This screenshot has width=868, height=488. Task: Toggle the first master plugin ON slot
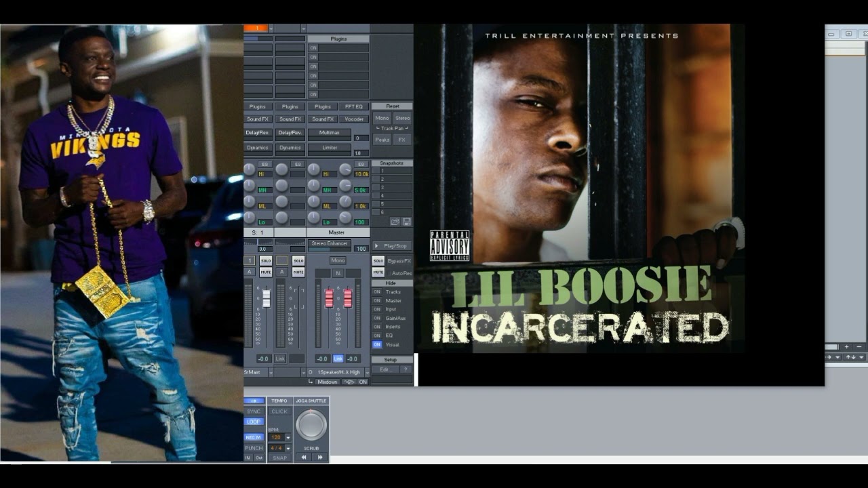313,48
